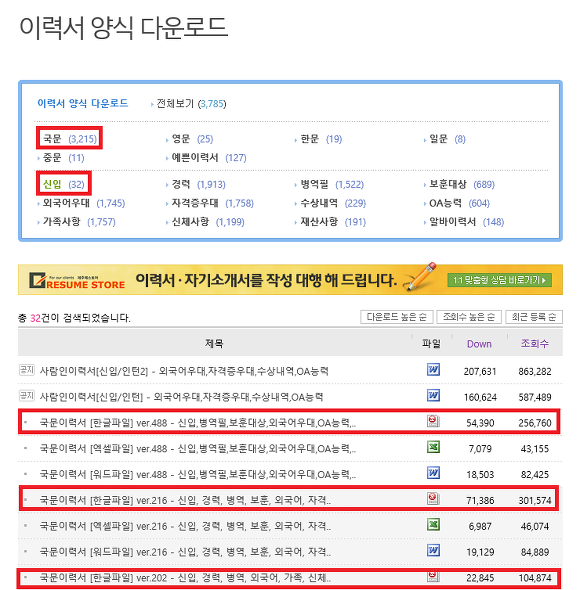Click download count 207,631
Viewport: 580px width, 590px height.
tap(480, 372)
